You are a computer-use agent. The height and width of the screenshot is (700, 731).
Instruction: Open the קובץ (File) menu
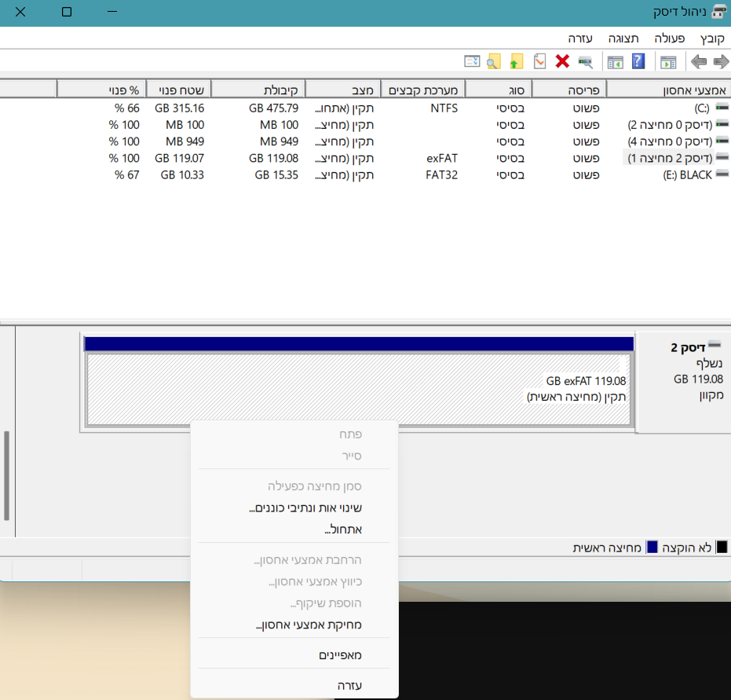[x=712, y=38]
